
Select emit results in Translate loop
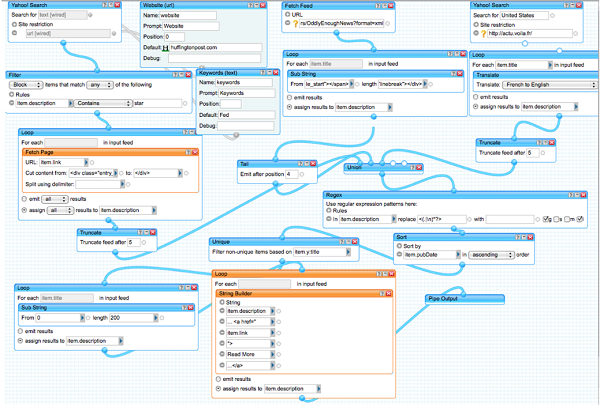click(x=477, y=97)
